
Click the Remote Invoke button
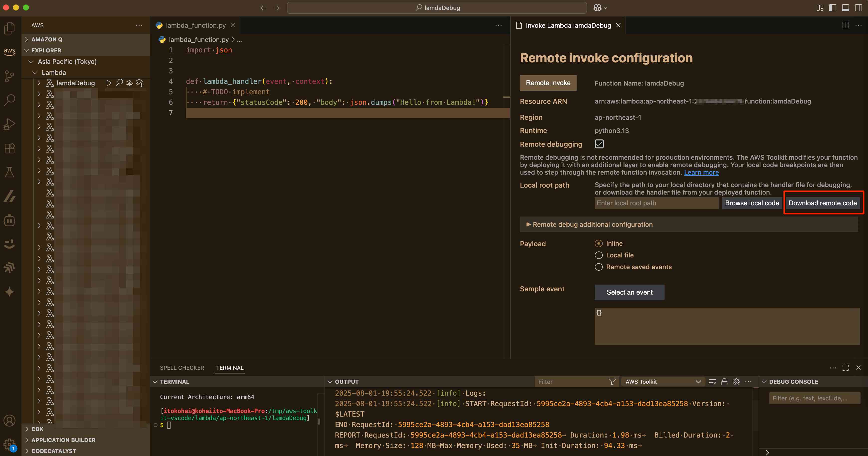(x=548, y=83)
